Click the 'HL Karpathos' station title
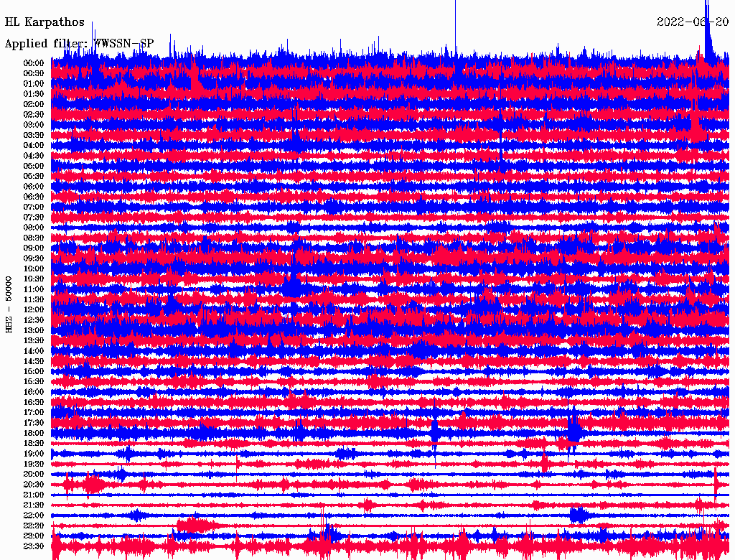The width and height of the screenshot is (735, 560). point(45,22)
